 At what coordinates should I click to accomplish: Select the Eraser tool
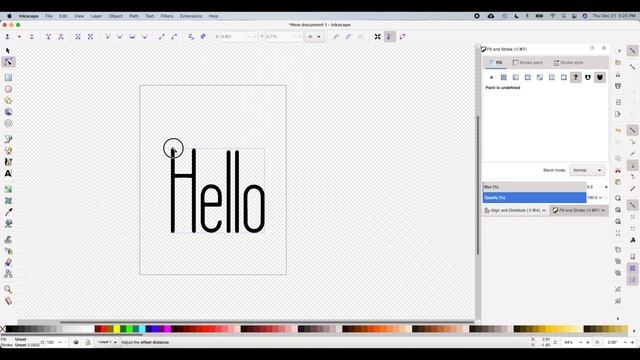(8, 262)
